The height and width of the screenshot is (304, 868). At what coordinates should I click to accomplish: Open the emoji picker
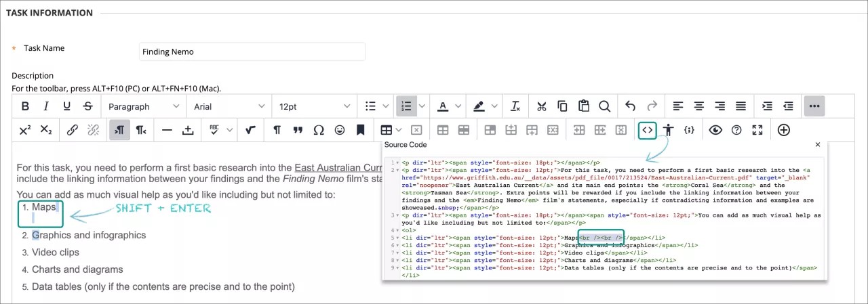coord(340,130)
